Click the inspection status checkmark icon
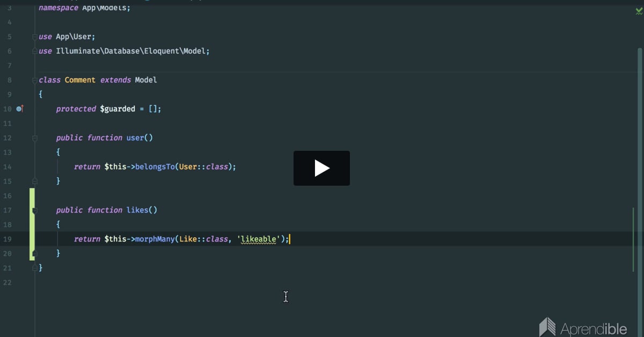644x337 pixels. pos(639,10)
